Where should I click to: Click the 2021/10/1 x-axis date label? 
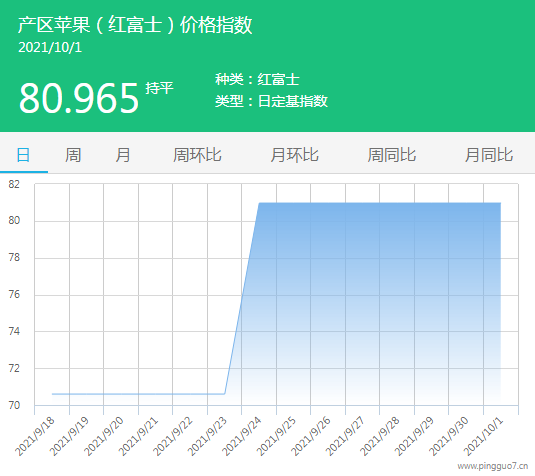coord(483,436)
